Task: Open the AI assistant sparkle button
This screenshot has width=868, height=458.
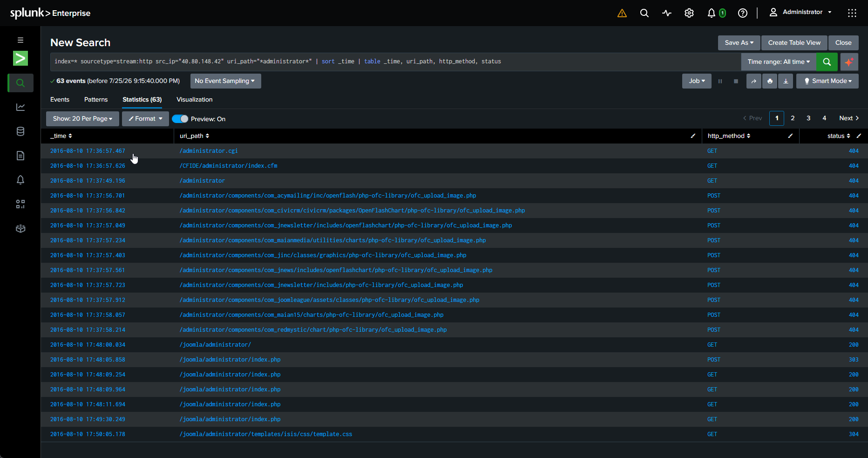Action: (x=849, y=62)
